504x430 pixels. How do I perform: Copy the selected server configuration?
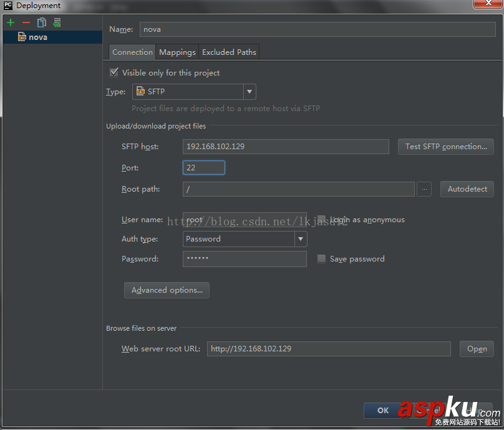(41, 23)
